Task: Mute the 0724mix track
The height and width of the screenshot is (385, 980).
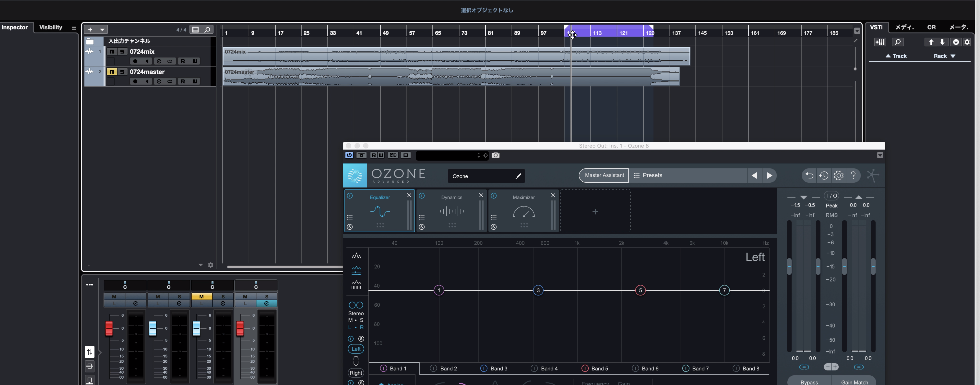Action: coord(112,51)
